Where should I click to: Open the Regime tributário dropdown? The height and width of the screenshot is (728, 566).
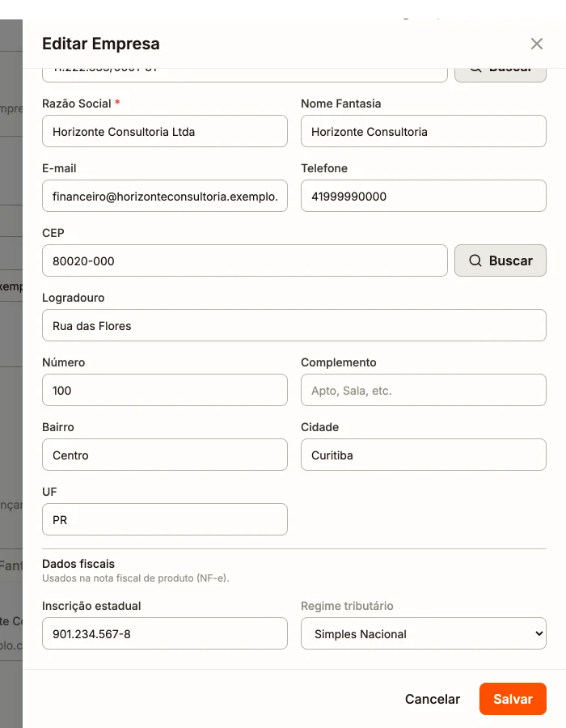423,633
